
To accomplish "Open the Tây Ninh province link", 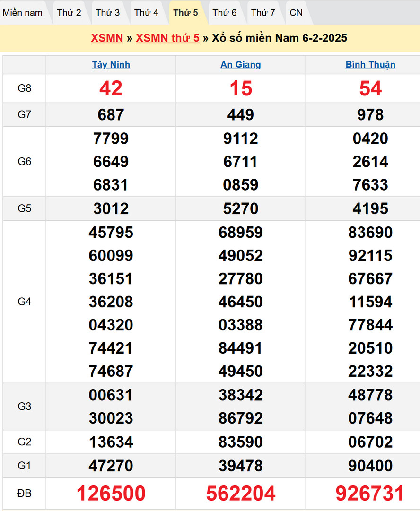I will [111, 65].
